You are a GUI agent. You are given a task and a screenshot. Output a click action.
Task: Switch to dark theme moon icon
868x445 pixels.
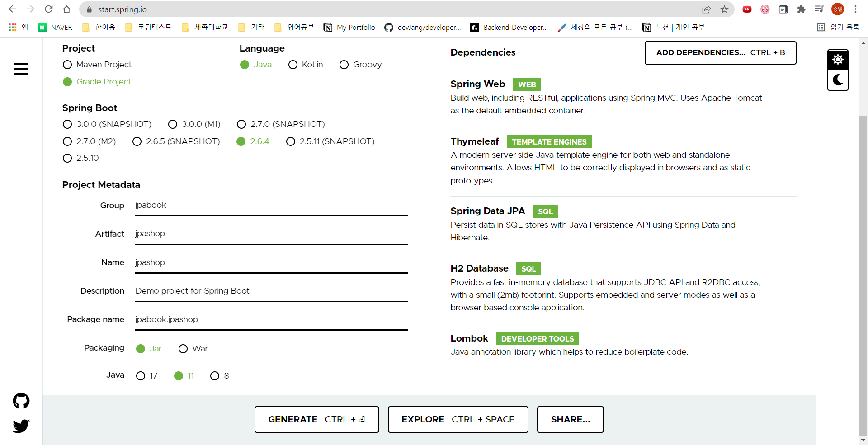pyautogui.click(x=838, y=80)
